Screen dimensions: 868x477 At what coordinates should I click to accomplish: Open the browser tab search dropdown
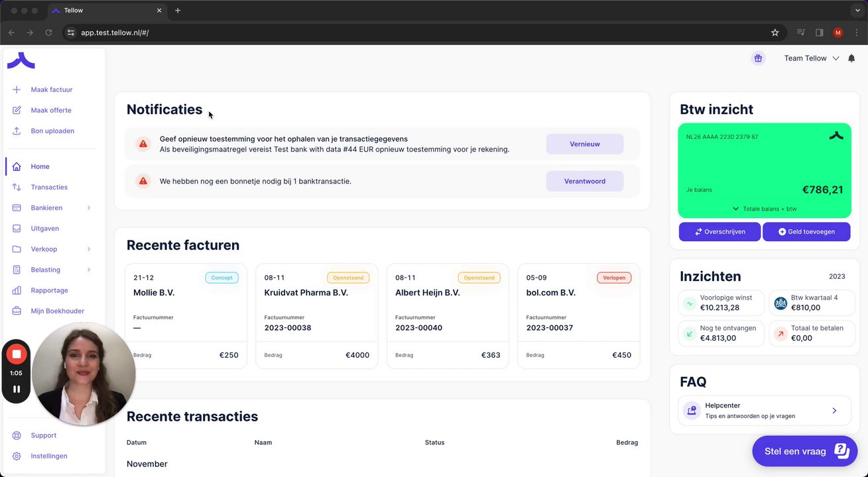point(857,11)
